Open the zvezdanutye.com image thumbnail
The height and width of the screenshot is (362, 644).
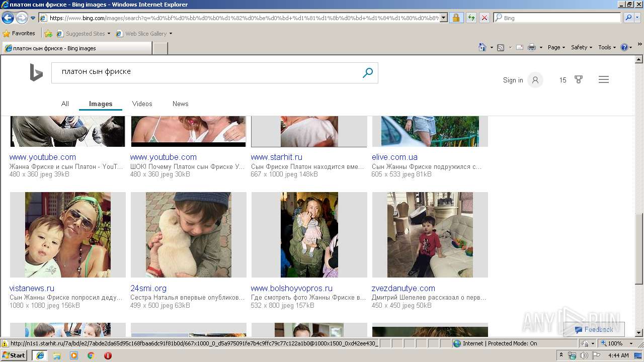coord(430,235)
